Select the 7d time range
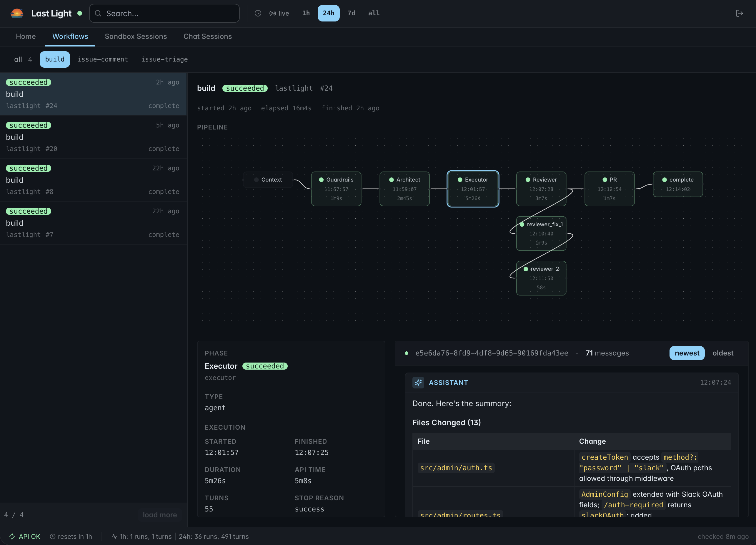756x545 pixels. tap(351, 13)
